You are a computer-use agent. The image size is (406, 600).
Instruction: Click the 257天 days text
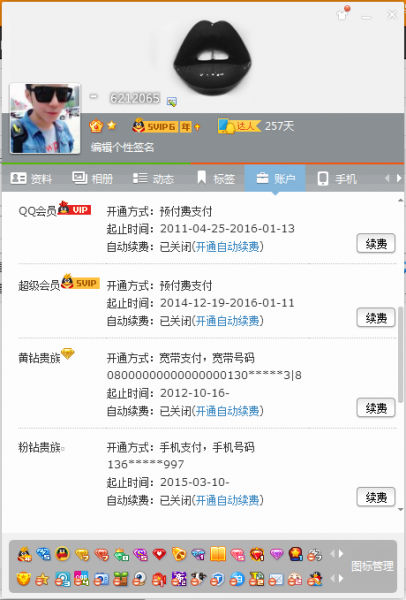click(279, 126)
